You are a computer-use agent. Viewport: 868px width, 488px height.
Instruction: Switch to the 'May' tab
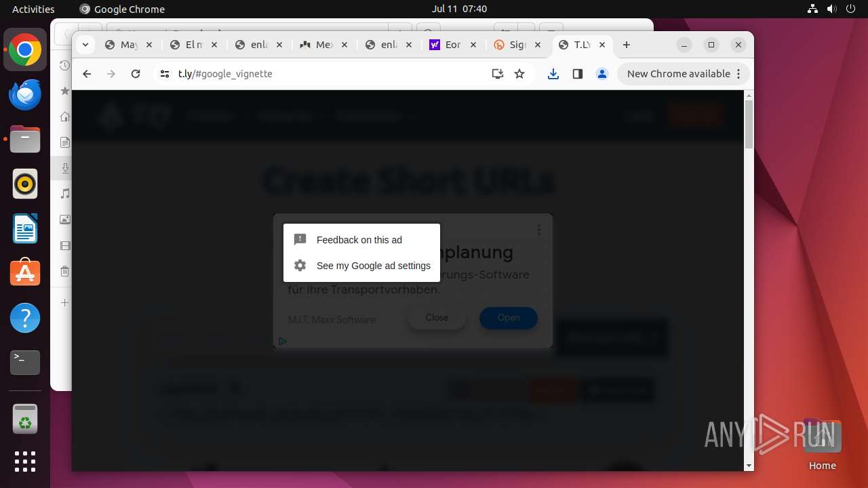(129, 45)
